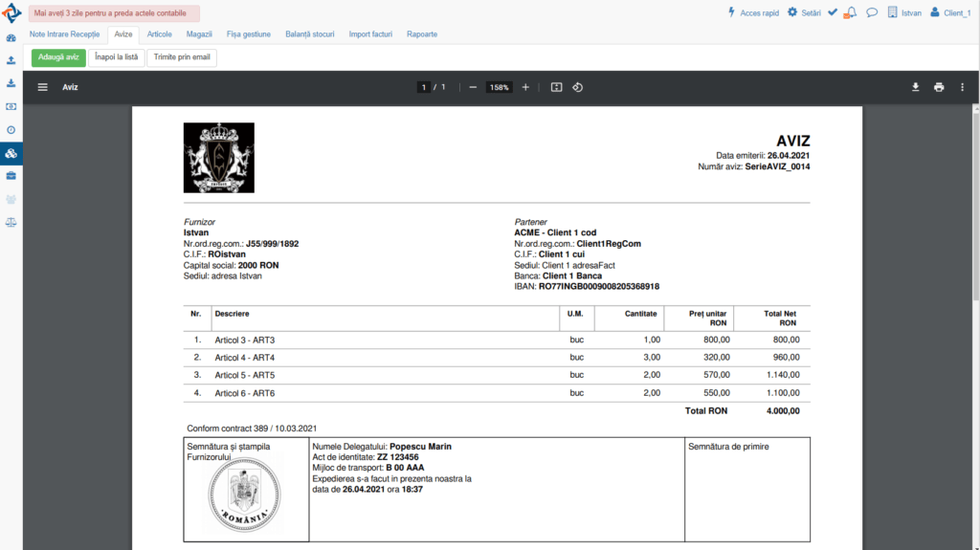Click the 158% zoom level field
The width and height of the screenshot is (980, 550).
(499, 87)
